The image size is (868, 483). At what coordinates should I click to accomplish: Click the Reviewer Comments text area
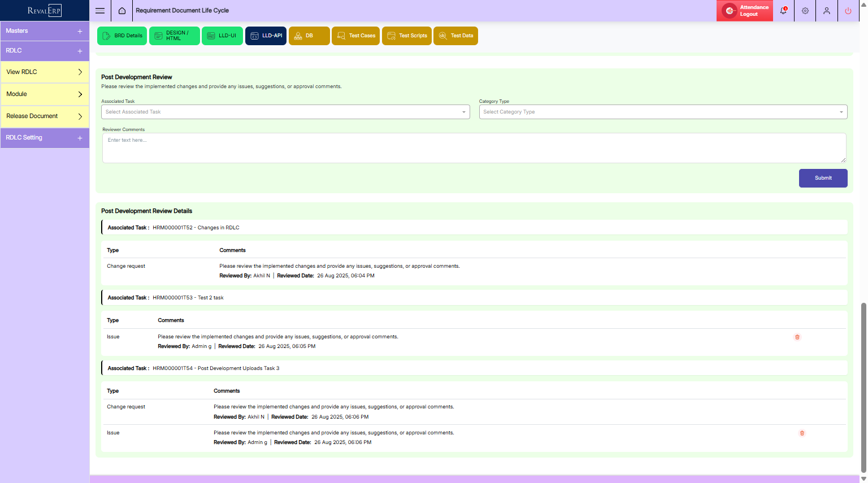[474, 148]
